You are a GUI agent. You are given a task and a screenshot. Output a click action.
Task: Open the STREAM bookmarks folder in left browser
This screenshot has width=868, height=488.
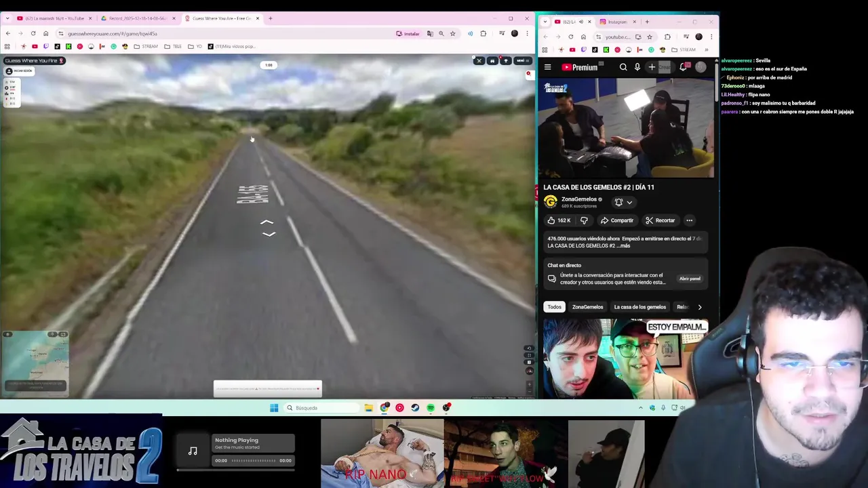pyautogui.click(x=146, y=46)
